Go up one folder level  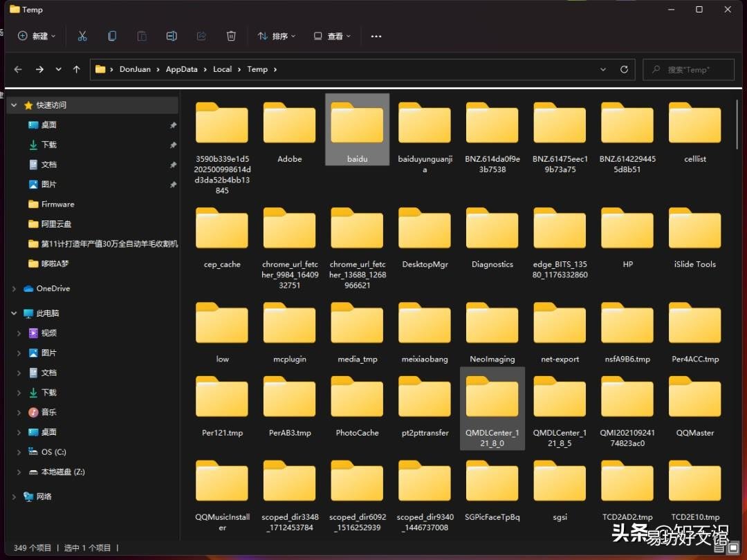coord(77,70)
